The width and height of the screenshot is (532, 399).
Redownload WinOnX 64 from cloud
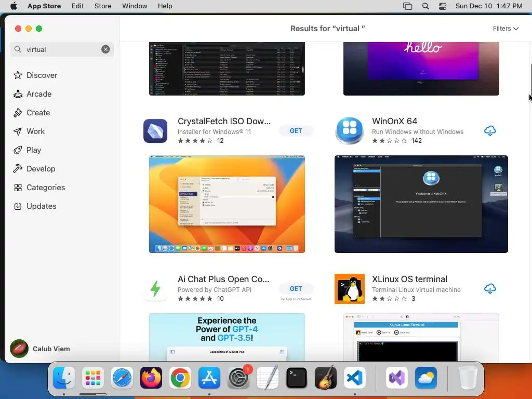coord(490,130)
